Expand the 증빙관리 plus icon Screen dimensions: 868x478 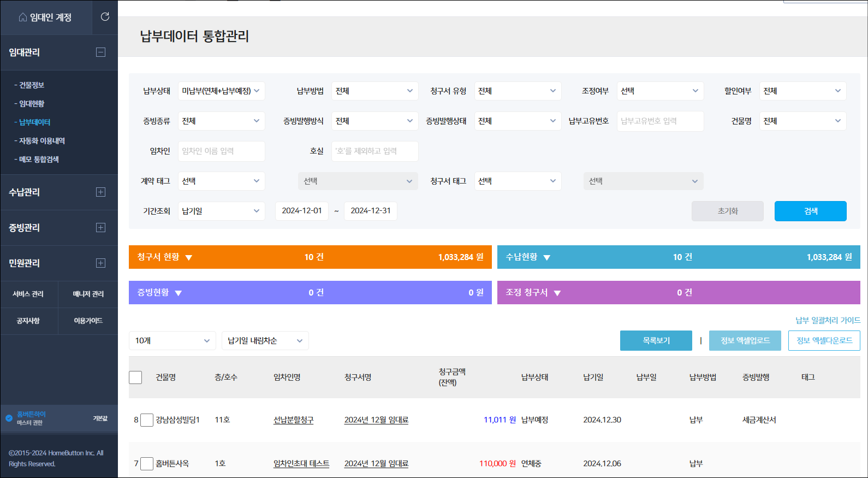coord(100,228)
